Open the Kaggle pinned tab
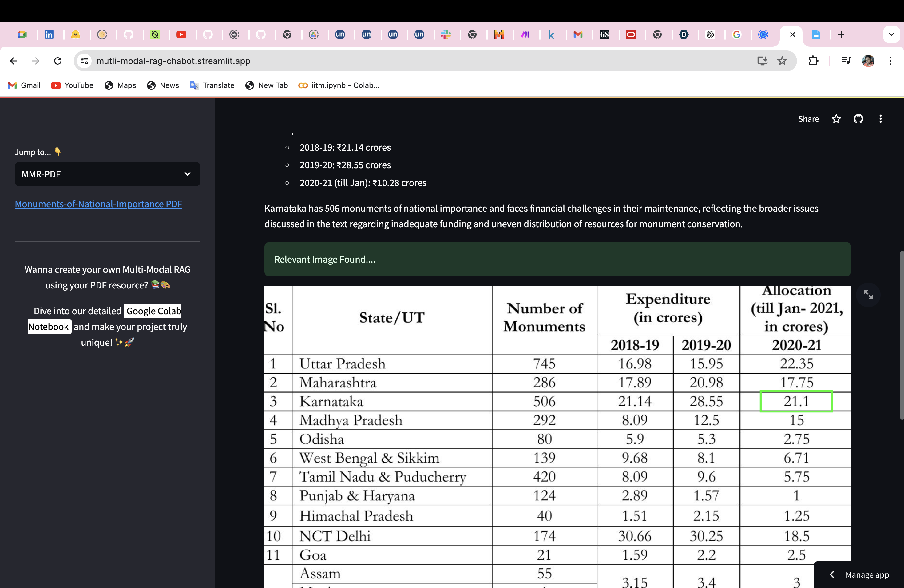 click(552, 34)
